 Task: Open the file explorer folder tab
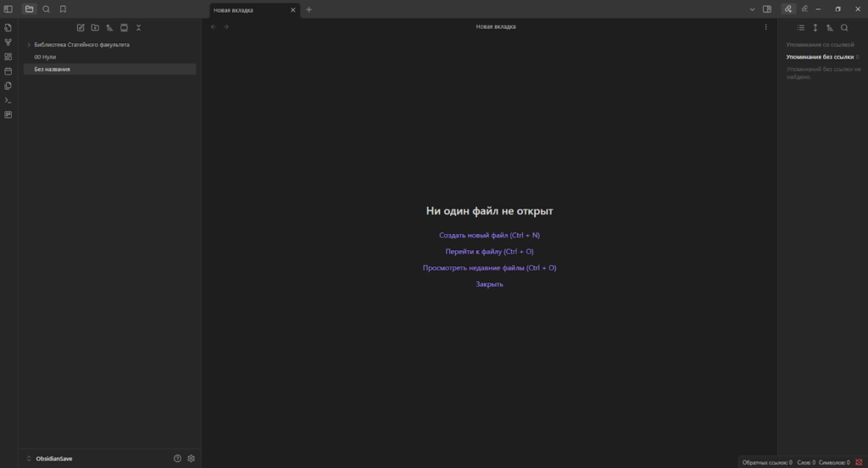click(30, 9)
